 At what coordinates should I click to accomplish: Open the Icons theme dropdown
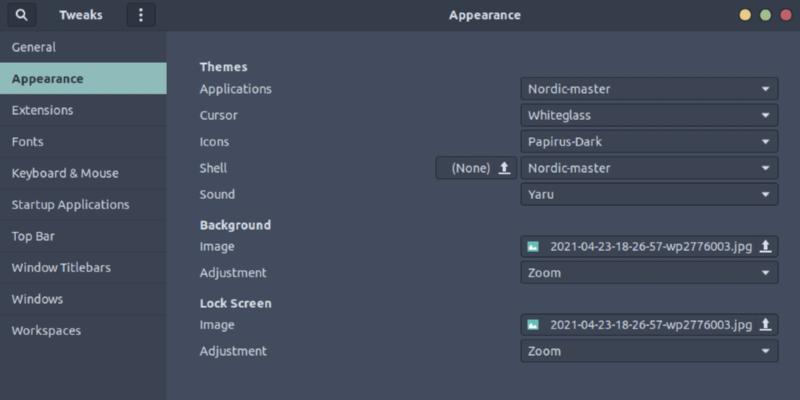649,142
